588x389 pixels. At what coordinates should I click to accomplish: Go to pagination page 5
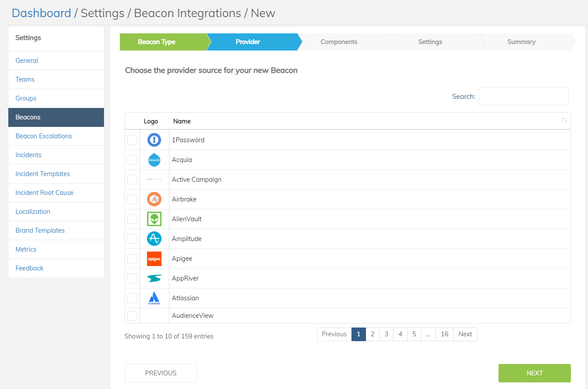tap(414, 334)
